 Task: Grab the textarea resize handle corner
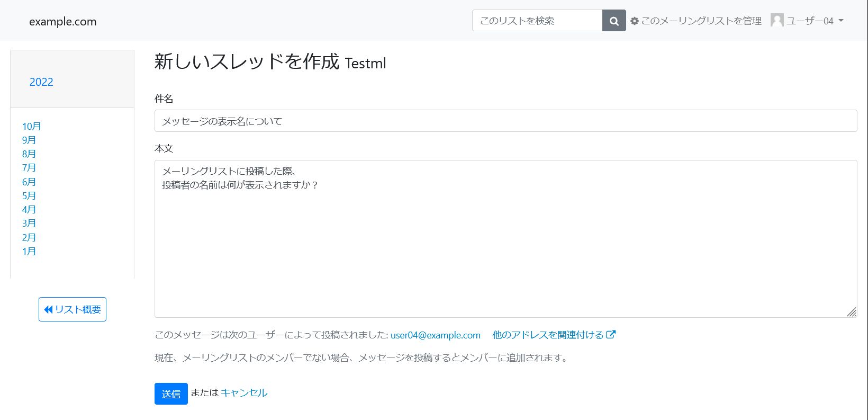pyautogui.click(x=852, y=312)
